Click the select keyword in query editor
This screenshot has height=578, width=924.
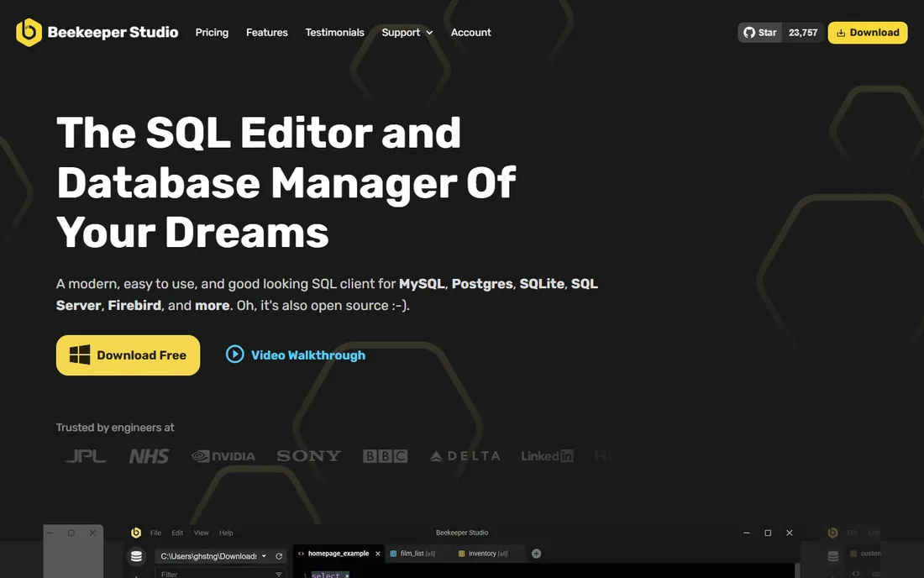coord(326,575)
